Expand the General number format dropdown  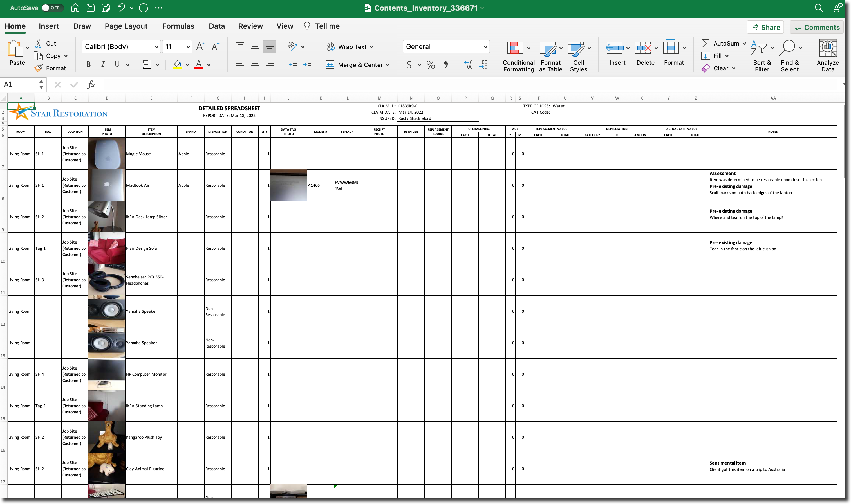[485, 47]
